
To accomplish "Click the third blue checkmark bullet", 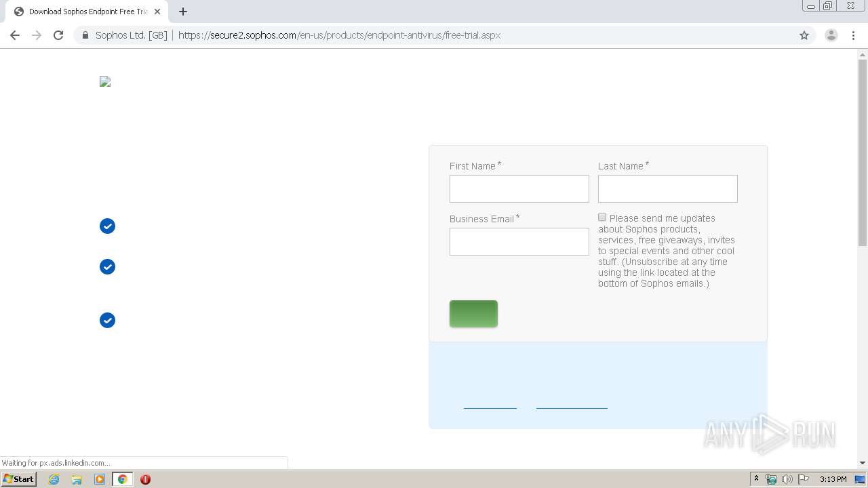I will point(107,320).
